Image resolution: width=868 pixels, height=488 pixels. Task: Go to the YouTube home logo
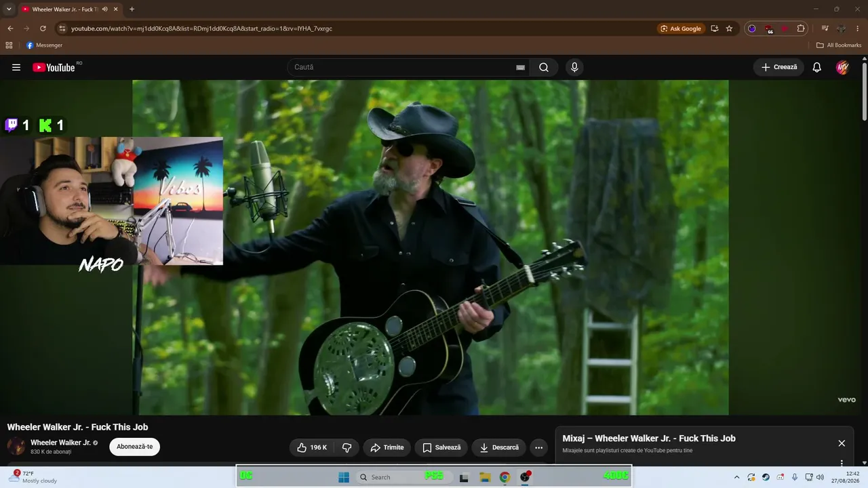(54, 67)
